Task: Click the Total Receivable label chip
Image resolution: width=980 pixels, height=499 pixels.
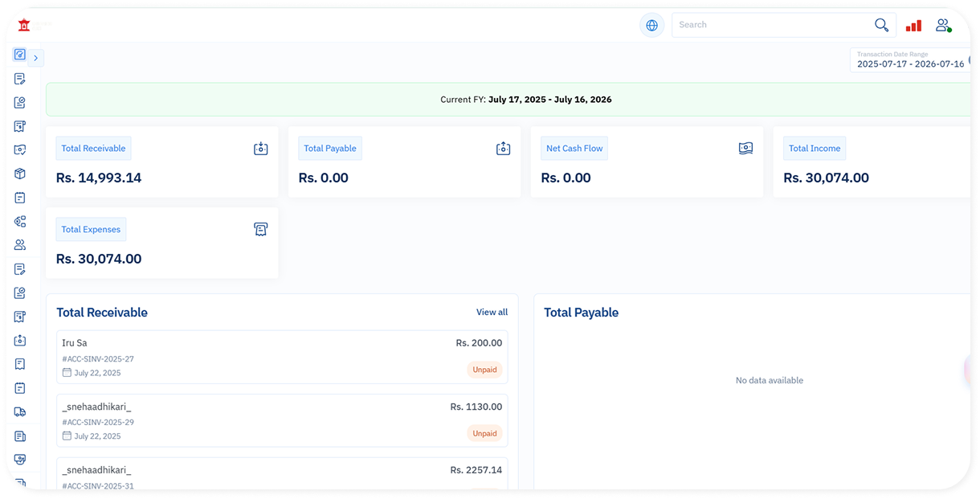Action: [93, 149]
